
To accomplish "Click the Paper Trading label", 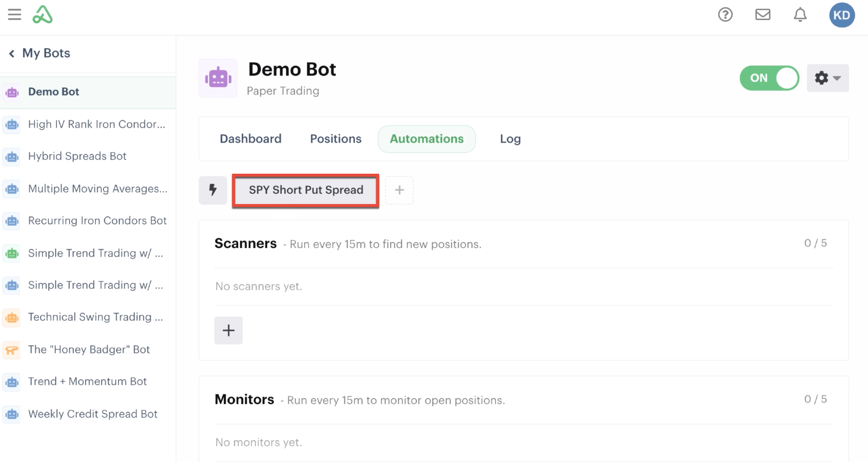I will click(283, 91).
